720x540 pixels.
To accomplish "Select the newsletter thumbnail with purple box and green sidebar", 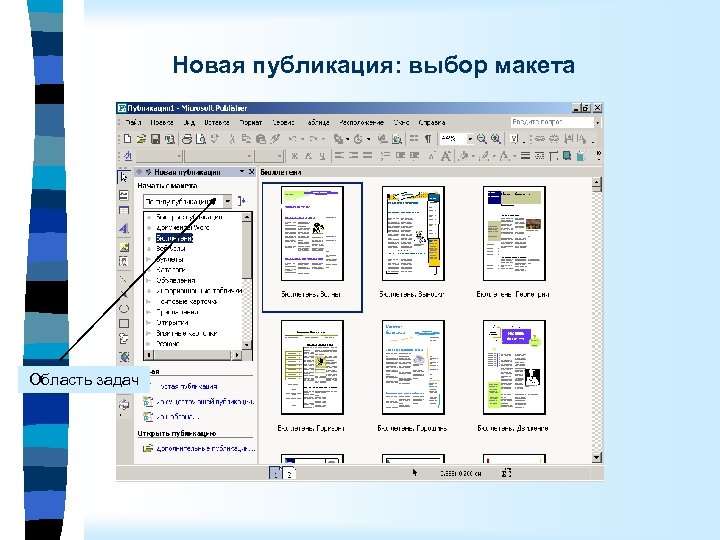I will tap(514, 367).
